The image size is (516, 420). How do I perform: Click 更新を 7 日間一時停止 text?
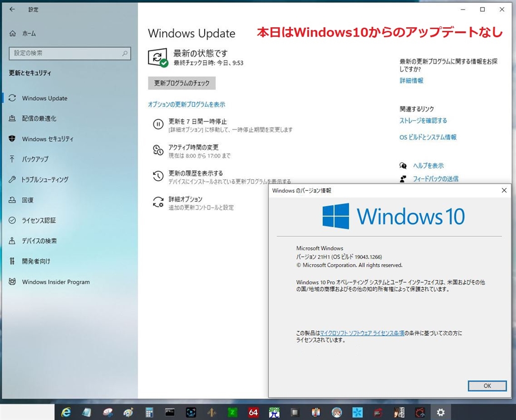(198, 121)
